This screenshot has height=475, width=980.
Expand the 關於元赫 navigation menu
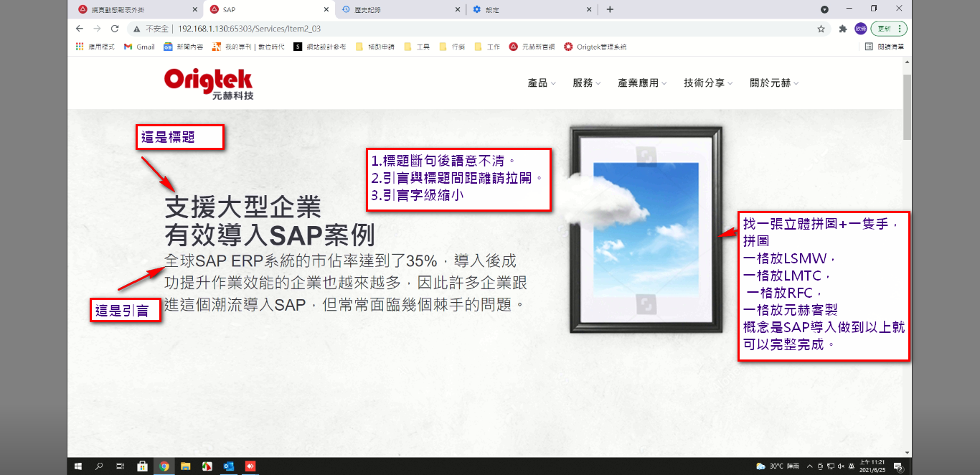click(x=774, y=83)
